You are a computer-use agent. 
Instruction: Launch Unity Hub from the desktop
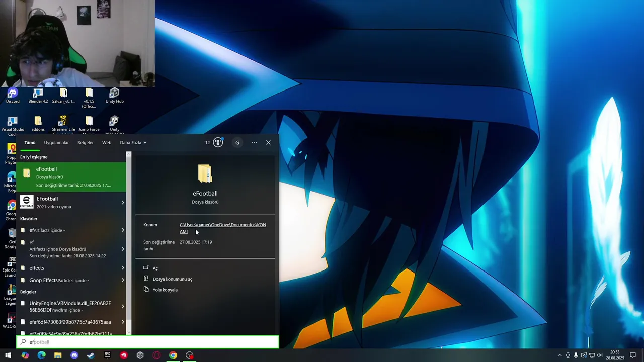point(114,96)
